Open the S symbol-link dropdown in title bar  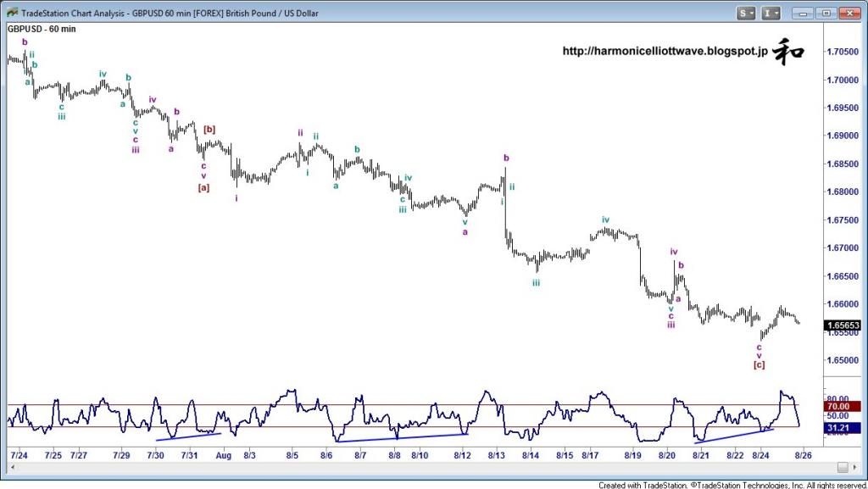click(746, 13)
